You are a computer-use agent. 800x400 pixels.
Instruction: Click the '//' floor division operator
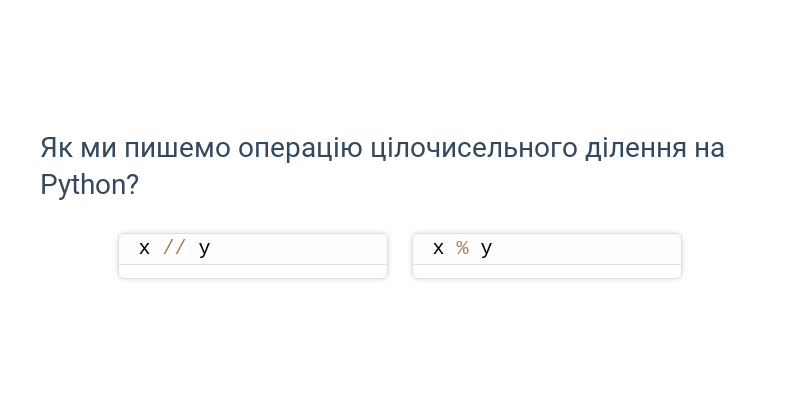click(174, 248)
